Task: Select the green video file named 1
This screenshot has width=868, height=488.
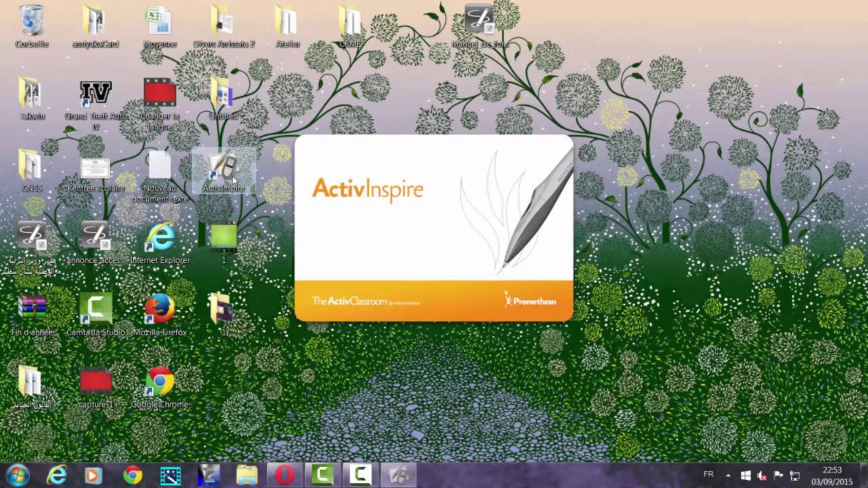Action: (224, 243)
